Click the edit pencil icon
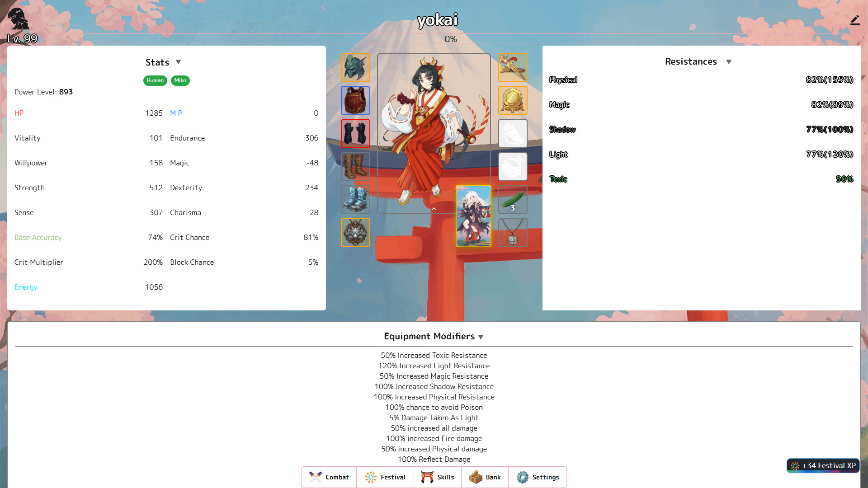 coord(855,20)
